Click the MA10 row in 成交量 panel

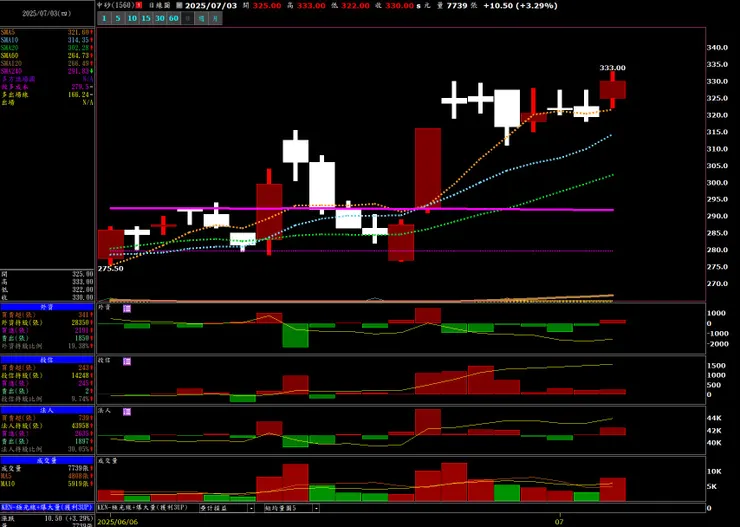[x=47, y=484]
